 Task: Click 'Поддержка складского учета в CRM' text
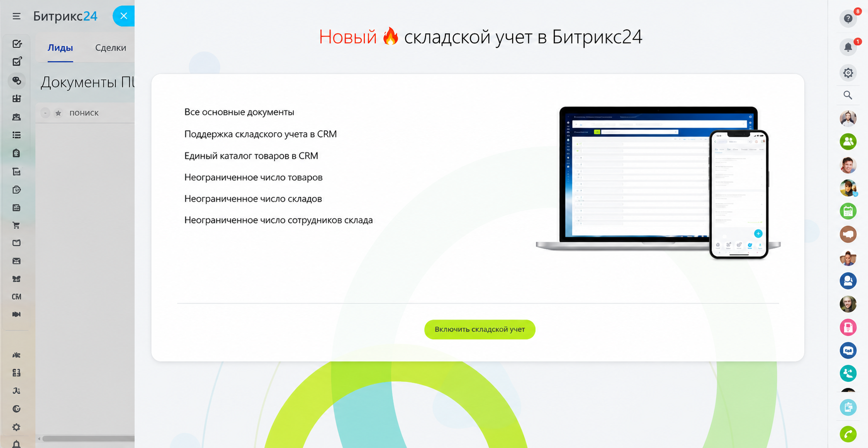pos(260,134)
